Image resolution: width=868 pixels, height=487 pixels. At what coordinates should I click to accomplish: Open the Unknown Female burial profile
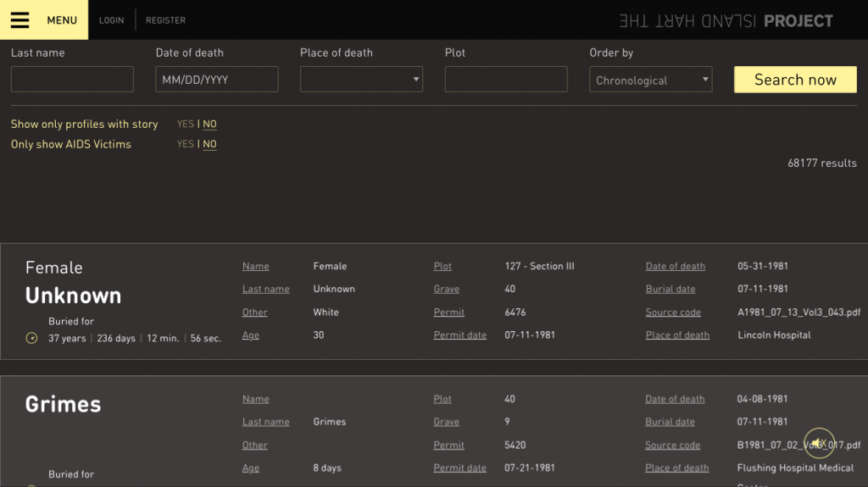(x=73, y=296)
